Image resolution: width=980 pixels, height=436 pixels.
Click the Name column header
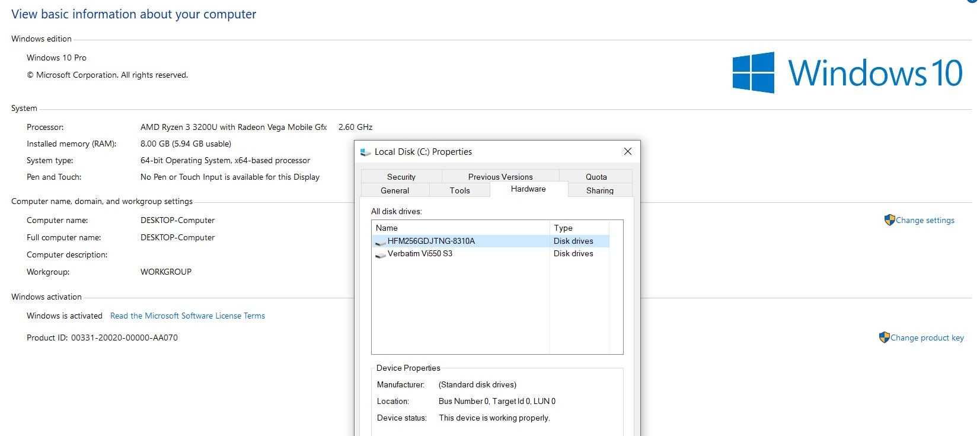tap(461, 228)
